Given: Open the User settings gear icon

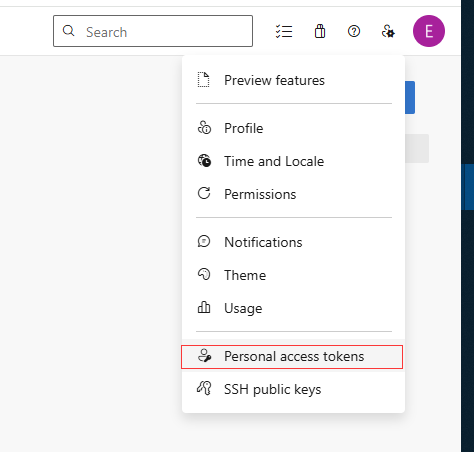Looking at the screenshot, I should point(388,31).
